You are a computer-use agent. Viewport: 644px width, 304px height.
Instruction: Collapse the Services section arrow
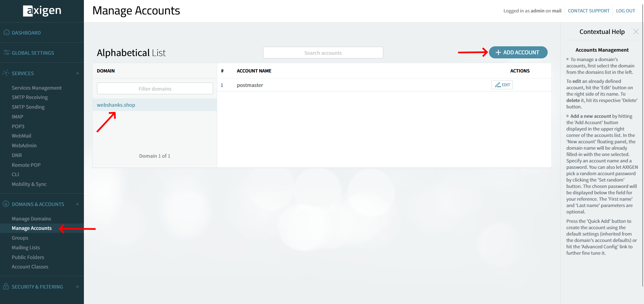[78, 73]
